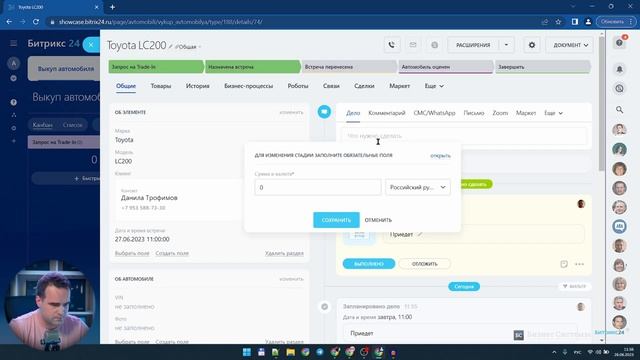
Task: Select the Комментарий timeline tab
Action: pyautogui.click(x=387, y=113)
